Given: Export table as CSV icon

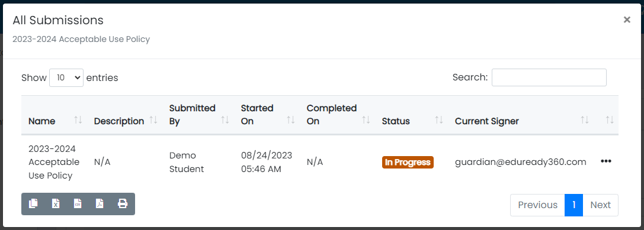Looking at the screenshot, I should coord(78,203).
